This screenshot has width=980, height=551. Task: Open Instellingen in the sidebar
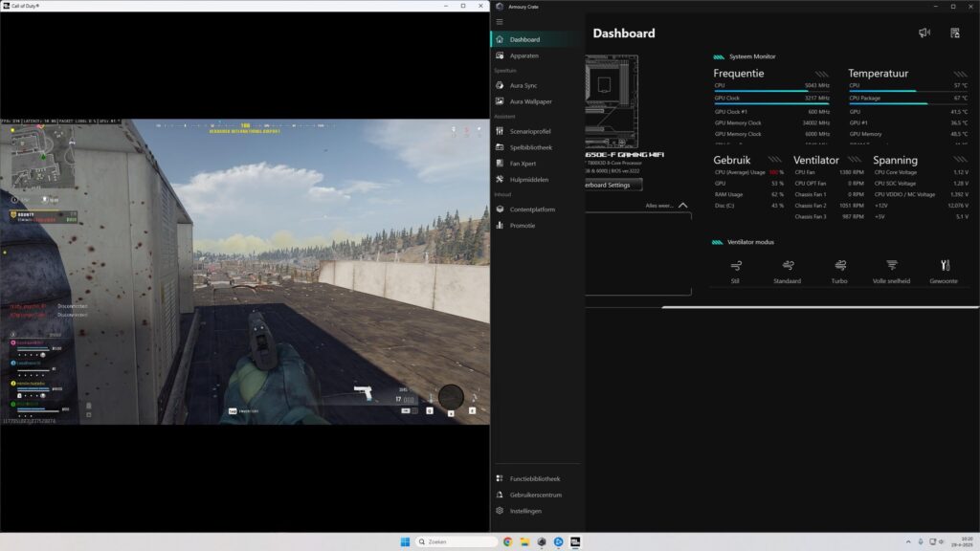tap(536, 511)
